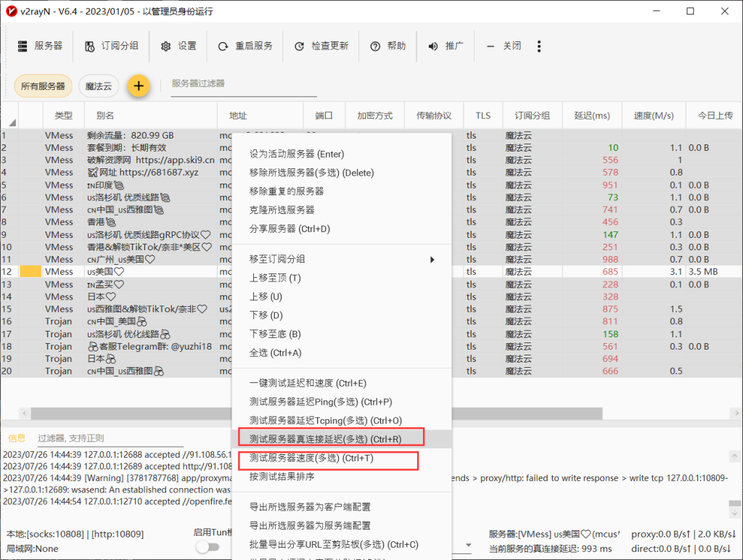743x560 pixels.
Task: Open the three-dot overflow menu
Action: tap(538, 45)
